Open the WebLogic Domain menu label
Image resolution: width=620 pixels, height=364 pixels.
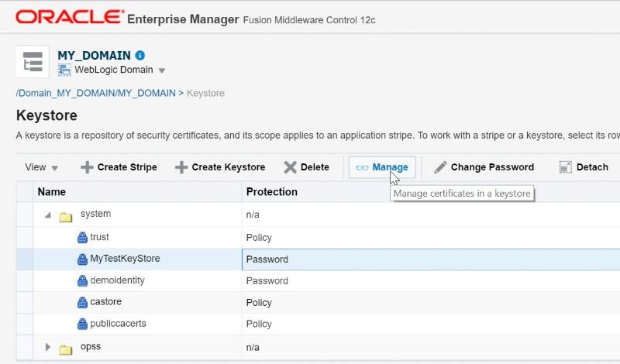click(114, 70)
